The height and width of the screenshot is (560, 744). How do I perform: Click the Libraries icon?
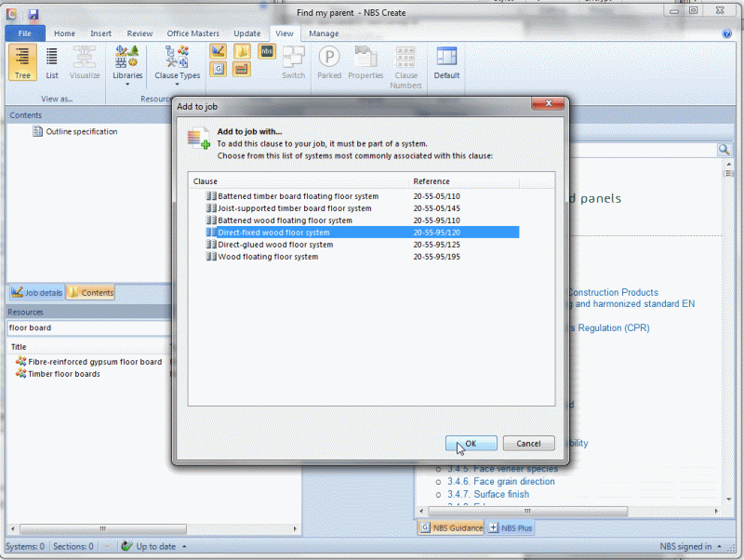(126, 56)
